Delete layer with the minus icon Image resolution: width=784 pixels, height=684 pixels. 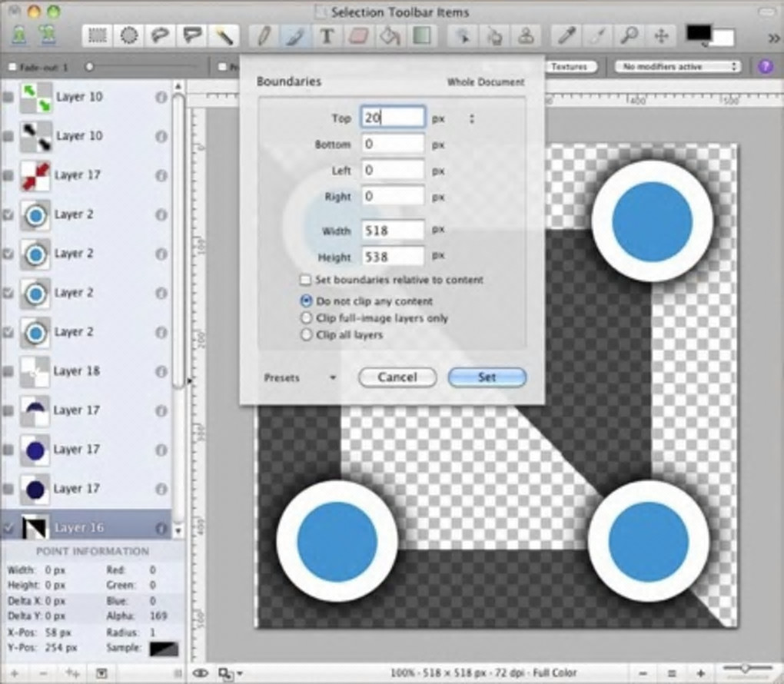tap(44, 673)
